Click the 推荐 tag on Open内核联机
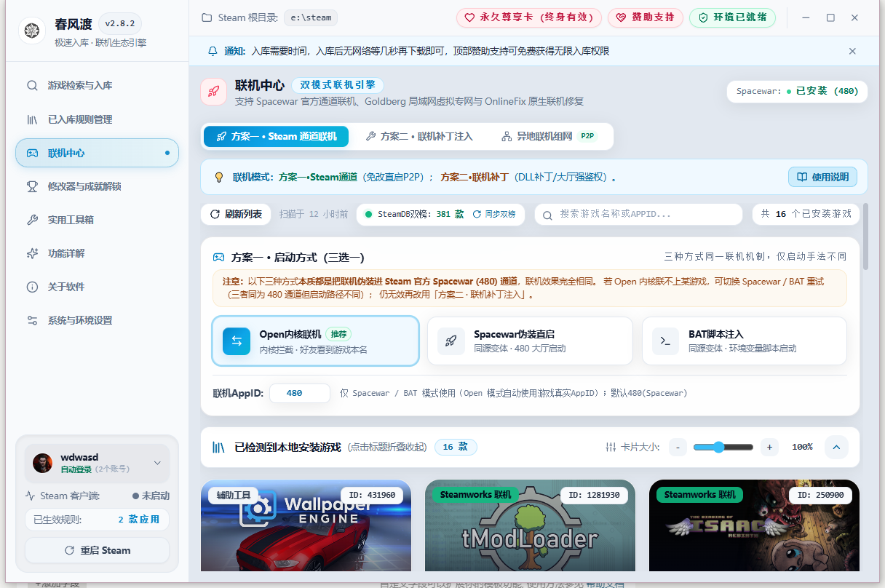The image size is (885, 588). pyautogui.click(x=338, y=334)
